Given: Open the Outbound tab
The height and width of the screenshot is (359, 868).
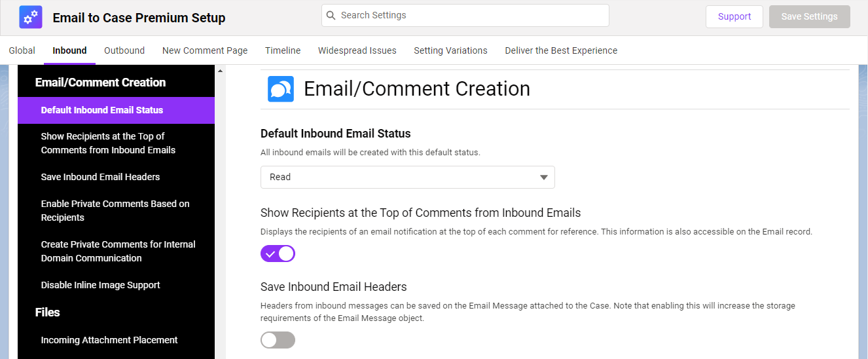Looking at the screenshot, I should point(124,50).
